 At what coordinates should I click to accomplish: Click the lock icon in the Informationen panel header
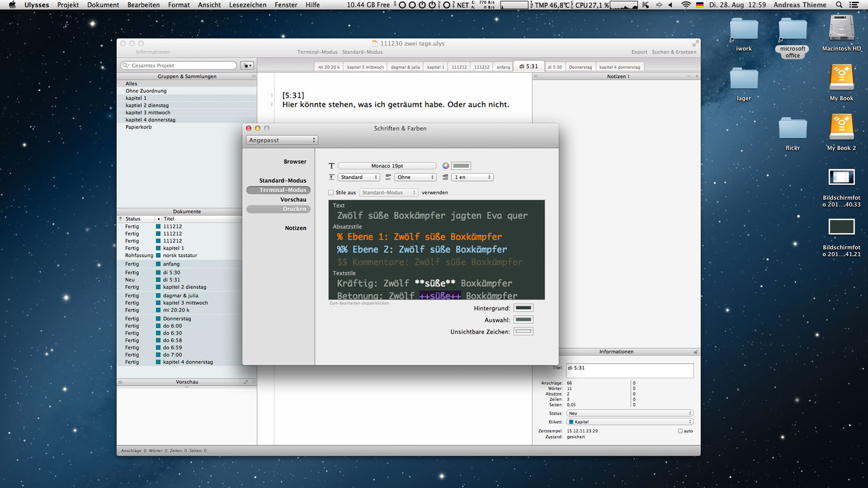[x=696, y=352]
